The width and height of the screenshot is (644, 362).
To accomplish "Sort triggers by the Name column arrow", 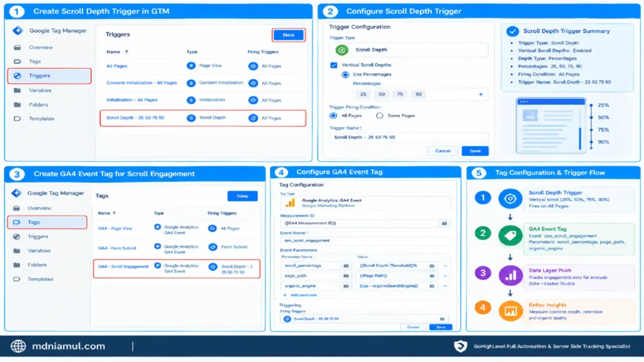I will [126, 52].
